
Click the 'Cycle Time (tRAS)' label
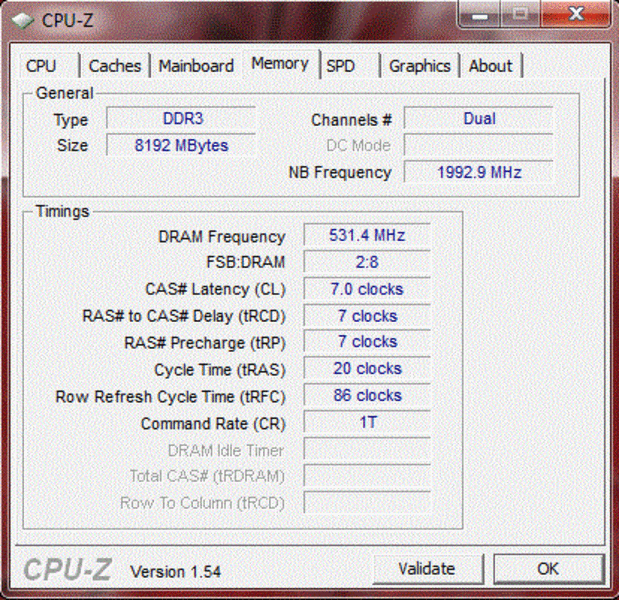point(219,370)
